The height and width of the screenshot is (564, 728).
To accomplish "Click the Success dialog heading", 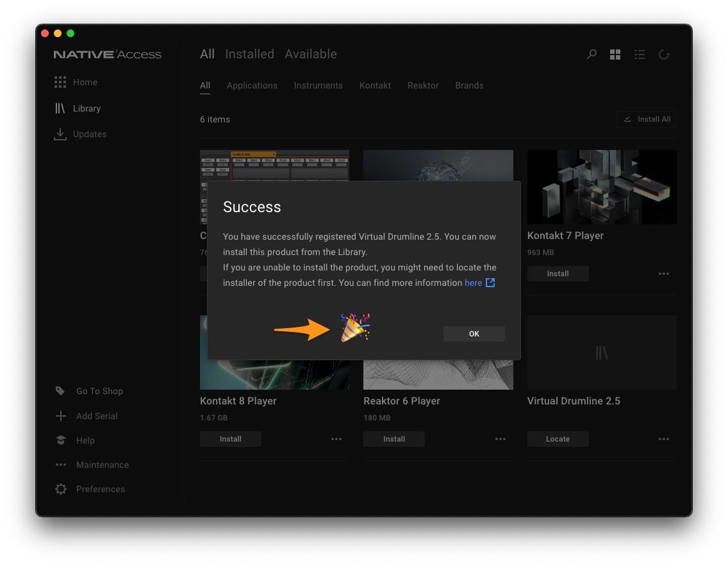I will (252, 206).
